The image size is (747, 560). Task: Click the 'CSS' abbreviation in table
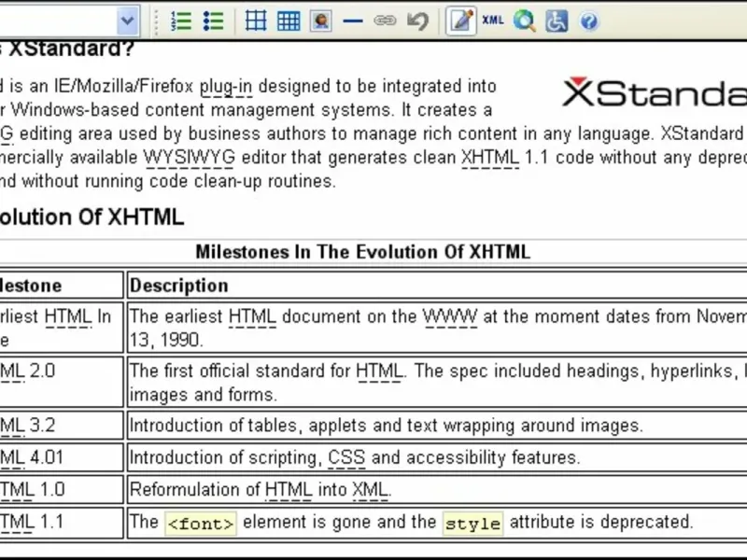(346, 457)
